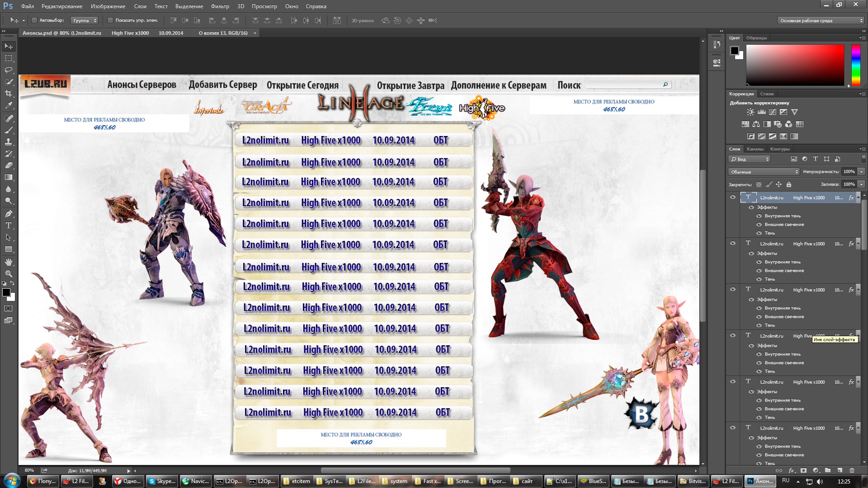Click the add layer mask icon

pyautogui.click(x=803, y=470)
